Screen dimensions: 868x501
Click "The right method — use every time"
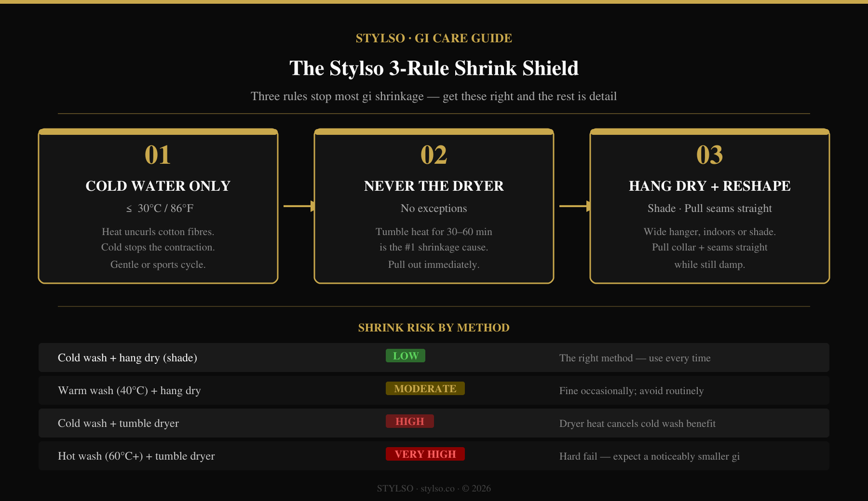pyautogui.click(x=635, y=358)
